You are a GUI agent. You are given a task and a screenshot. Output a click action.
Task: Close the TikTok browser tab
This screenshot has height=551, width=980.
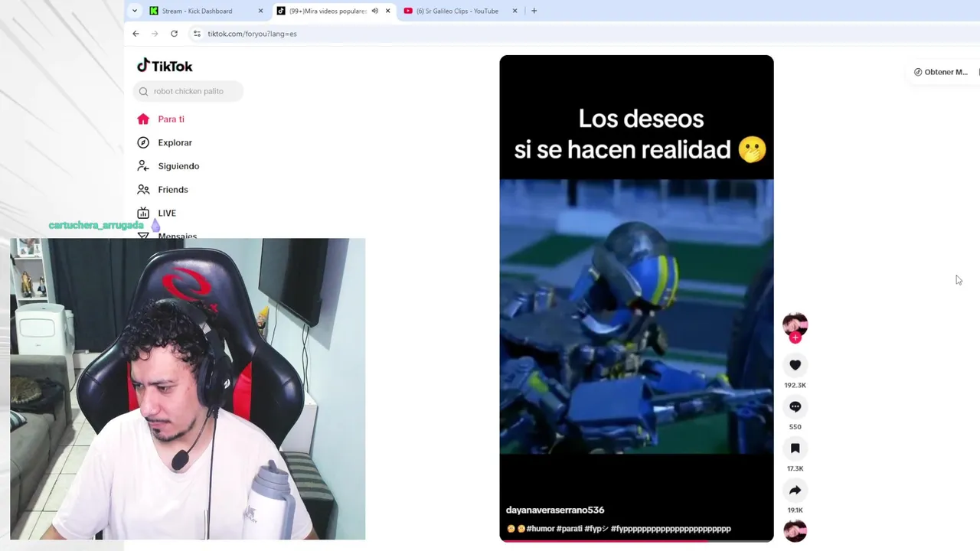[x=387, y=11]
